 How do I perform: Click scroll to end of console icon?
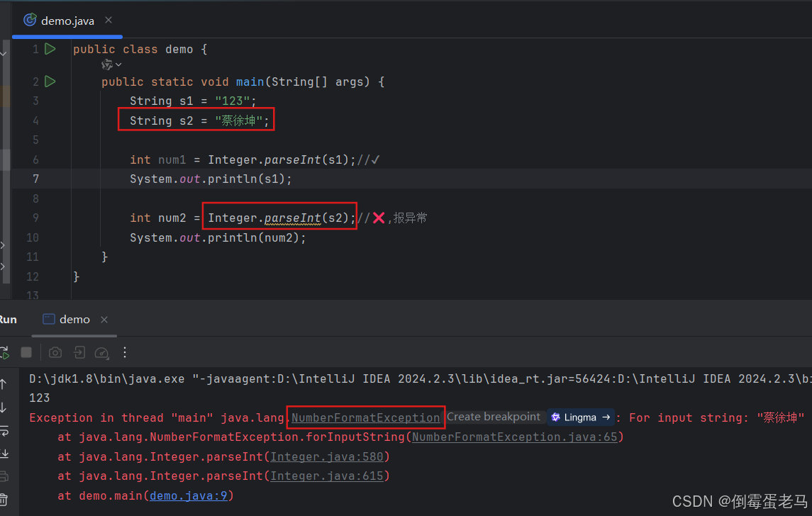click(x=4, y=454)
